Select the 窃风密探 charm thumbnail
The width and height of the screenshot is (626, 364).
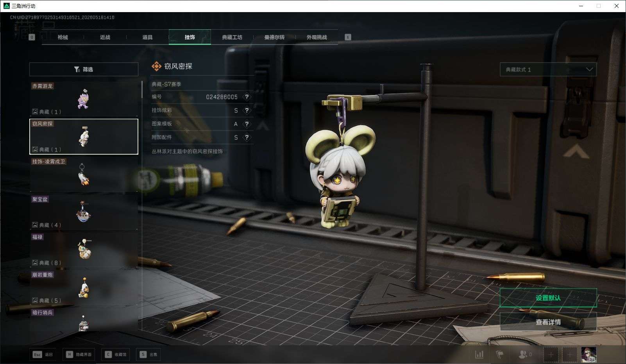84,137
